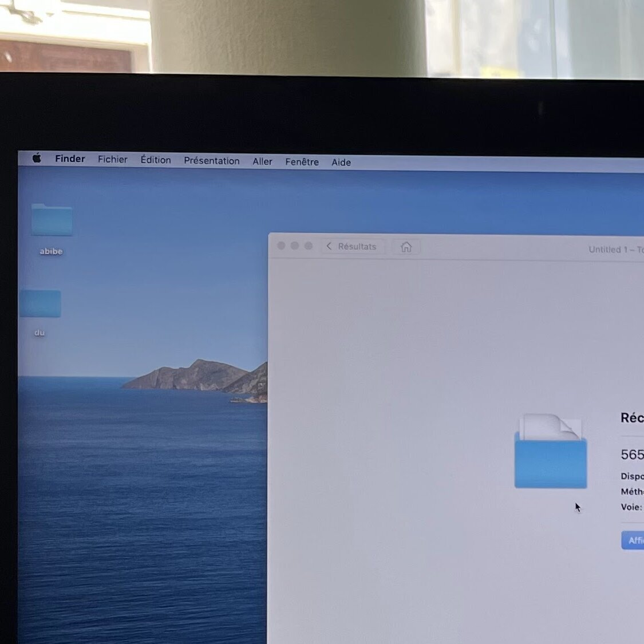Close the recovery window with the first light
Image resolution: width=644 pixels, height=644 pixels.
(x=281, y=246)
